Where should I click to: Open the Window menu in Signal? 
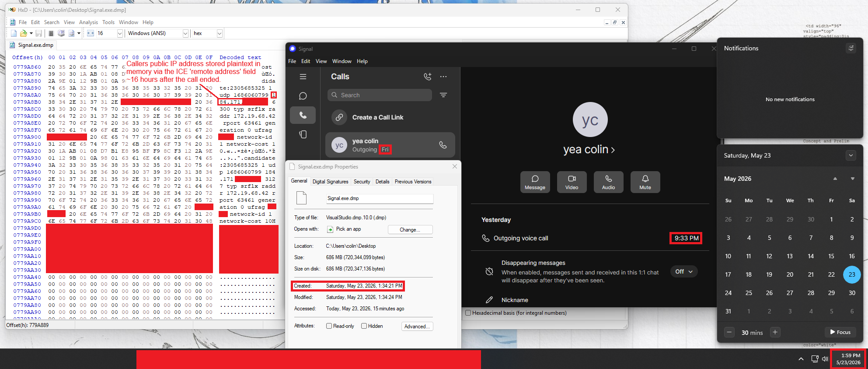(x=342, y=61)
